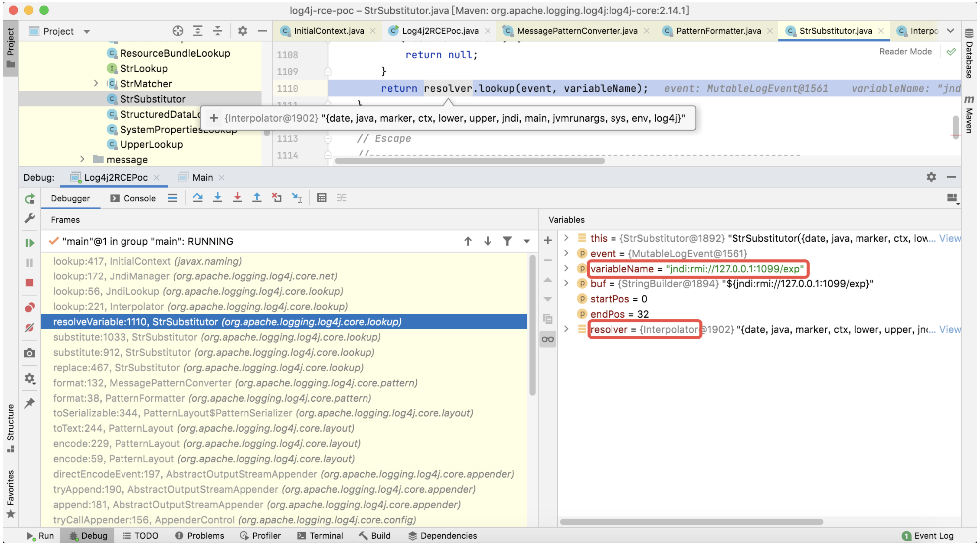Expand the resolver variable node
This screenshot has width=980, height=546.
tap(566, 329)
